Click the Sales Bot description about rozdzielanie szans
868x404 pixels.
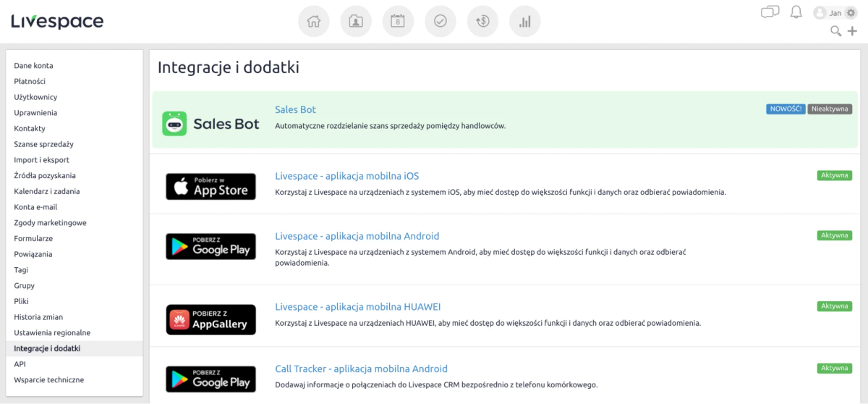click(x=391, y=126)
